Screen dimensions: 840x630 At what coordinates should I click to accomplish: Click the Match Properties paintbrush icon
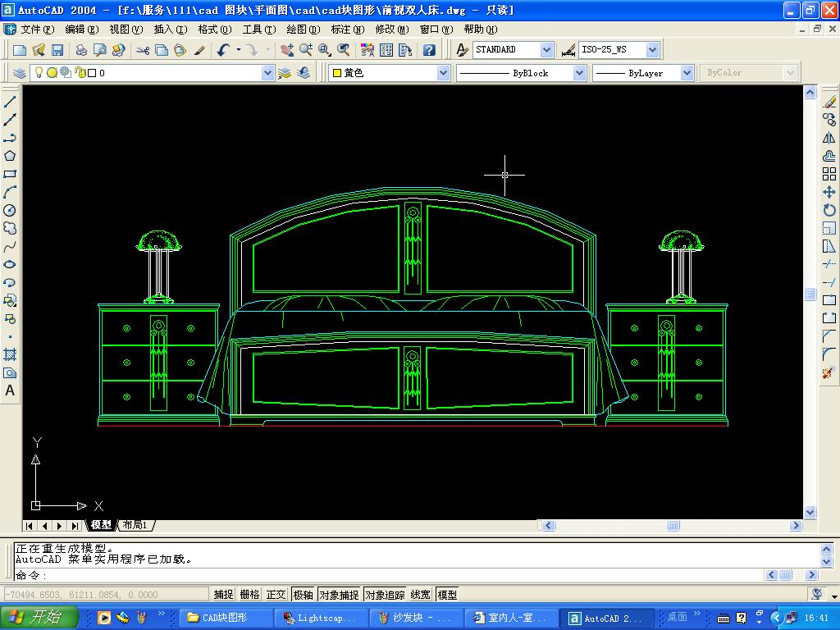click(199, 50)
